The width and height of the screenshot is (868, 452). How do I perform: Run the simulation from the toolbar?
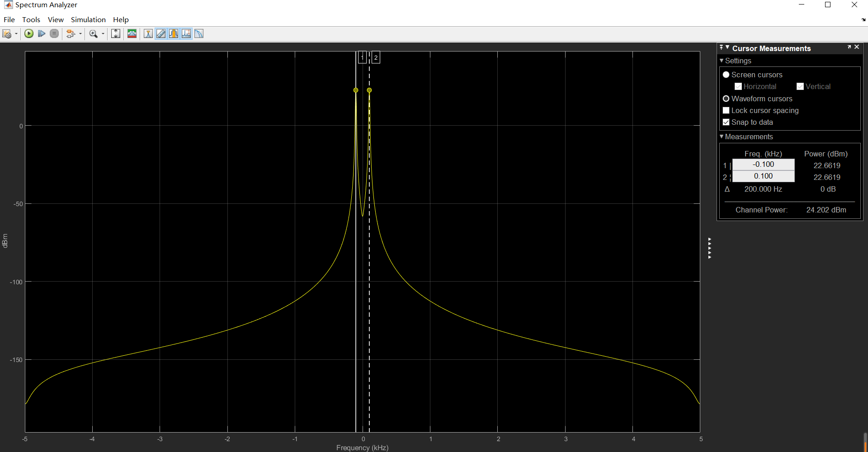(x=28, y=33)
